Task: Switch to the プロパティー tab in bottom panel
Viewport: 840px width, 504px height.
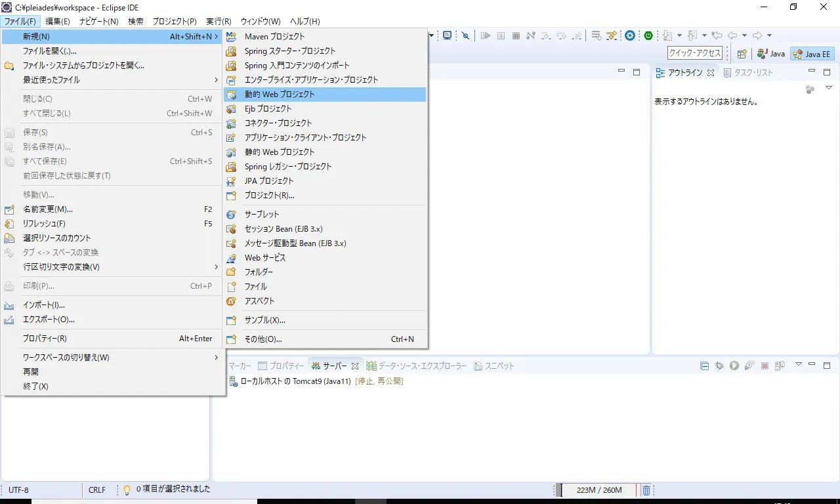Action: [x=282, y=366]
